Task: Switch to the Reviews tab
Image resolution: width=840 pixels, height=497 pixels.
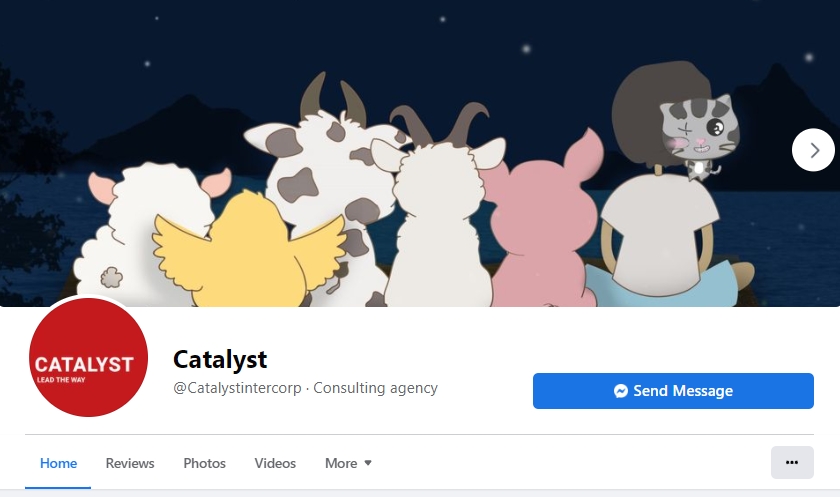Action: 130,463
